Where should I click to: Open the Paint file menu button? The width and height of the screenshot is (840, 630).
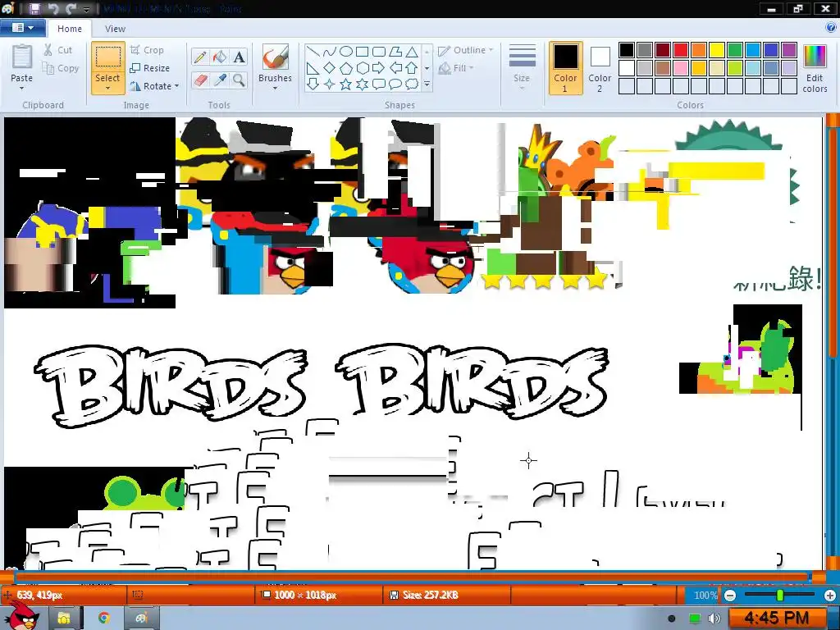22,27
